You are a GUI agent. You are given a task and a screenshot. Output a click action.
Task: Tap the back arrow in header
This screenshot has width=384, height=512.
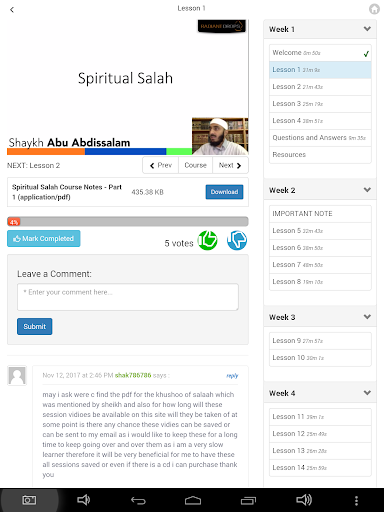12,9
